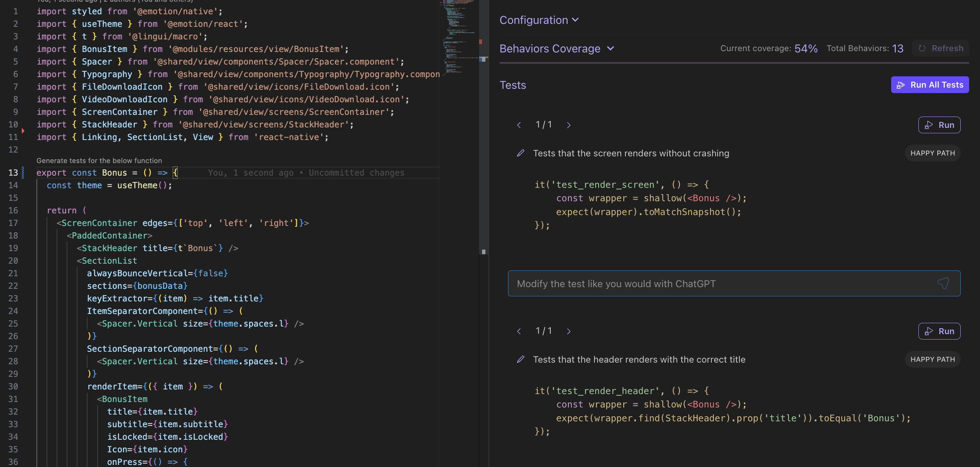Click the breakpoint marker near line 10
Viewport: 980px width, 467px height.
pos(23,131)
